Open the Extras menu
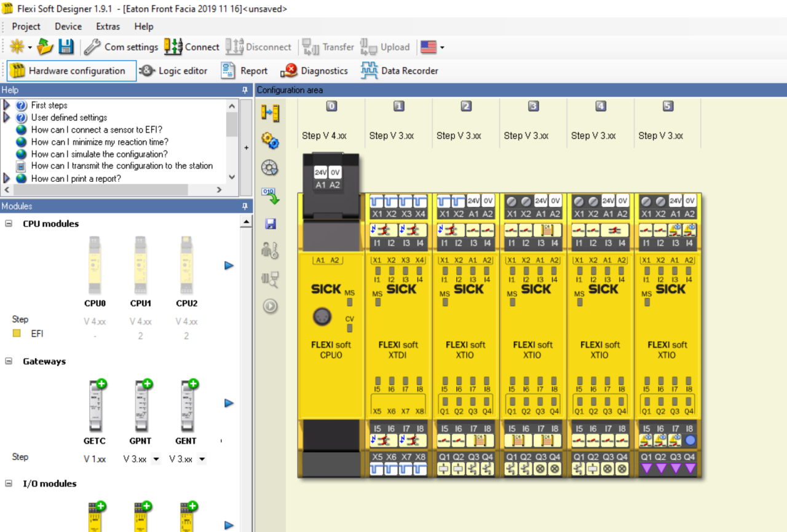 tap(108, 26)
